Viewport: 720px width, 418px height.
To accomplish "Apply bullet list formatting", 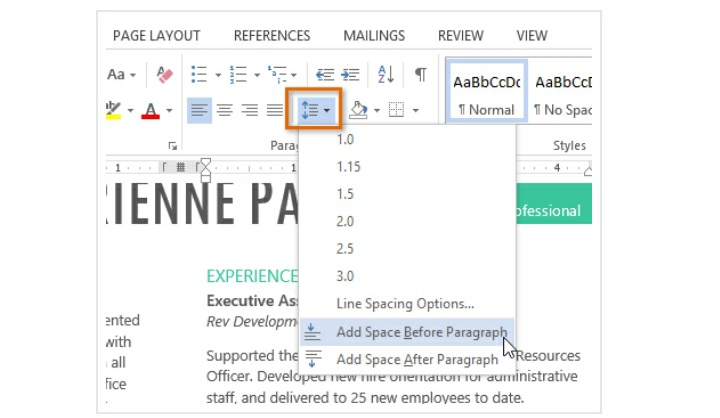I will click(198, 75).
